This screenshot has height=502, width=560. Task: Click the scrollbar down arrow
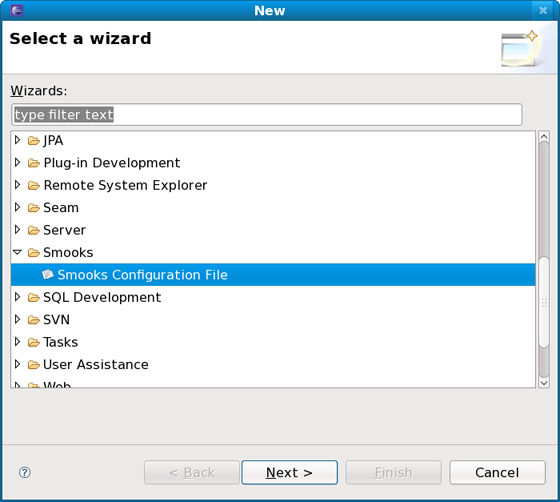point(544,383)
